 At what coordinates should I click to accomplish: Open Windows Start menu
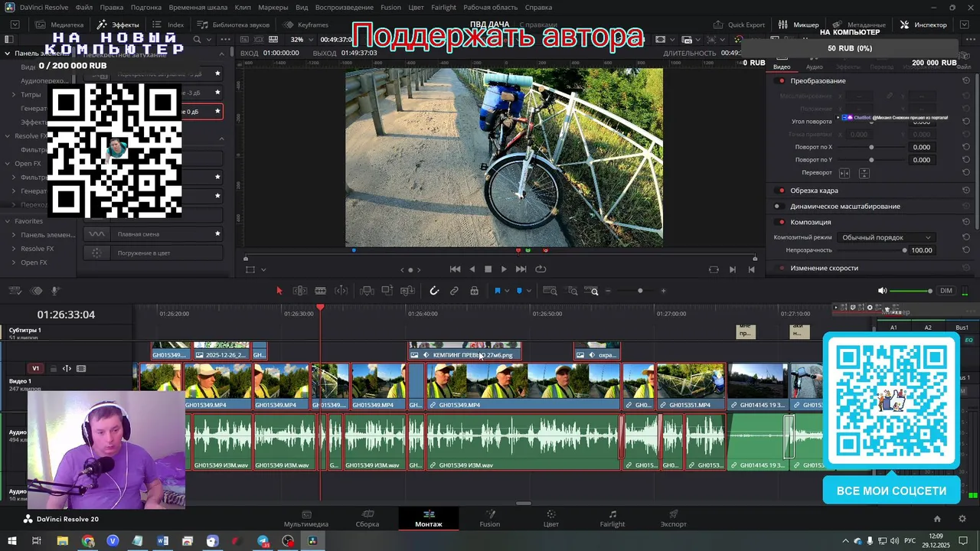(12, 541)
